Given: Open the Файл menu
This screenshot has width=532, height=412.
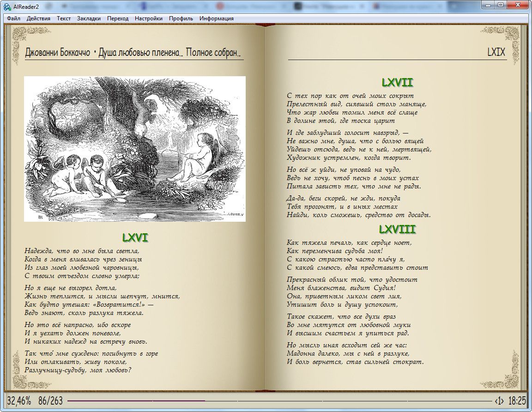Looking at the screenshot, I should tap(13, 18).
